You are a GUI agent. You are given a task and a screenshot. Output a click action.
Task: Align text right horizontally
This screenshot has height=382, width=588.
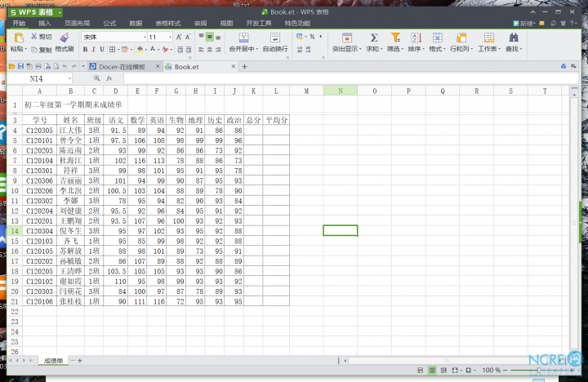click(218, 50)
